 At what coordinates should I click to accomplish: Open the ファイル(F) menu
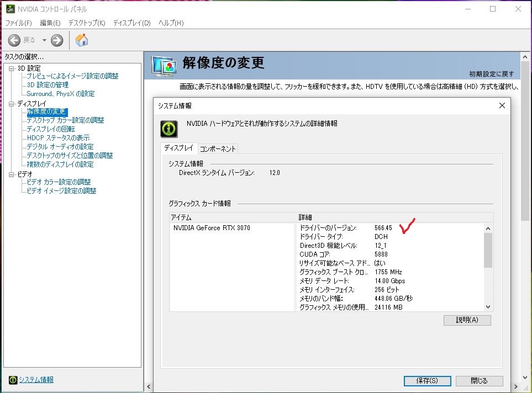[x=18, y=23]
